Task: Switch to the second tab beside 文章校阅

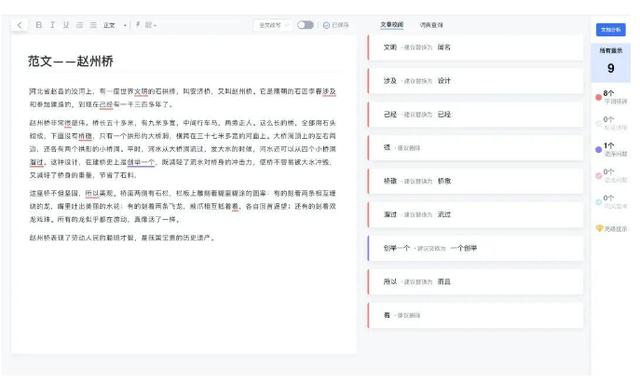Action: tap(431, 25)
